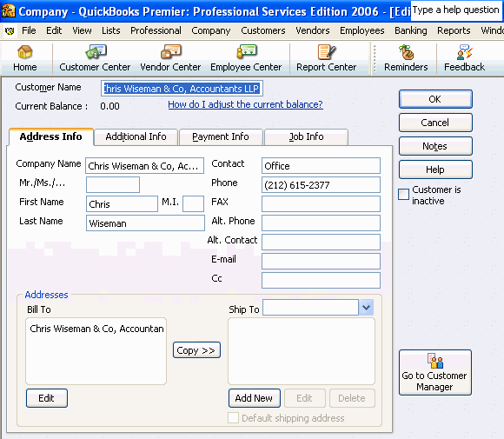Open the Edit menu

point(54,30)
